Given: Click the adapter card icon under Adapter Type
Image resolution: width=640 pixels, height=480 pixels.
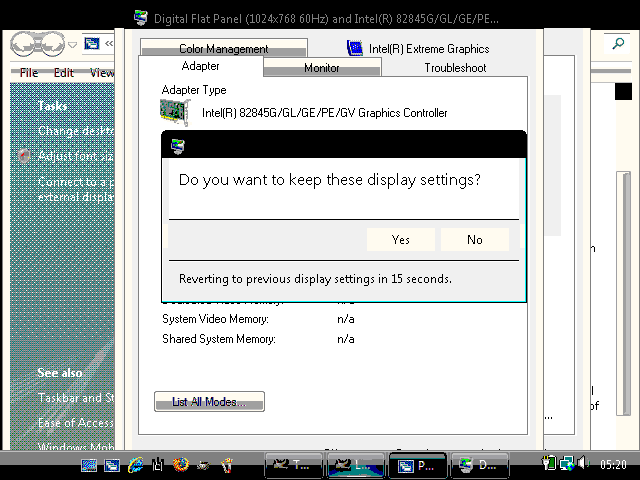Looking at the screenshot, I should [x=175, y=112].
